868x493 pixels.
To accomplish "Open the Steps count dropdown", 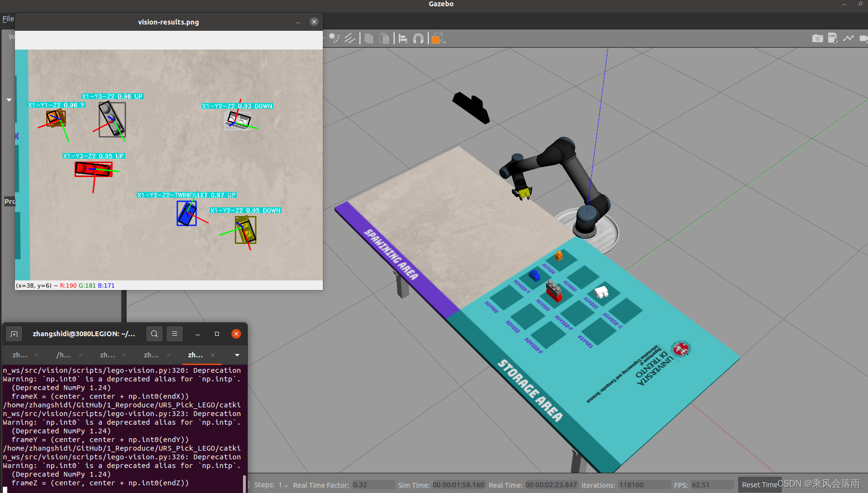I will point(283,485).
